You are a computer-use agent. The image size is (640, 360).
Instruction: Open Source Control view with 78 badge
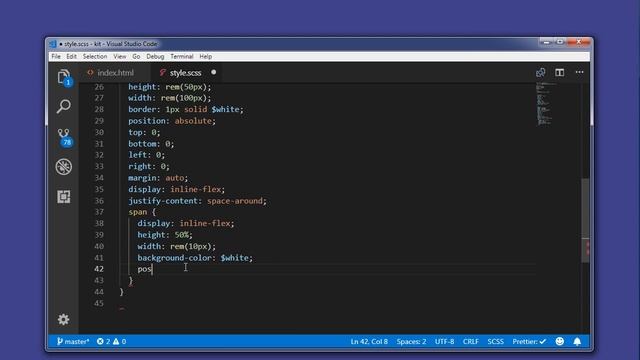point(64,137)
